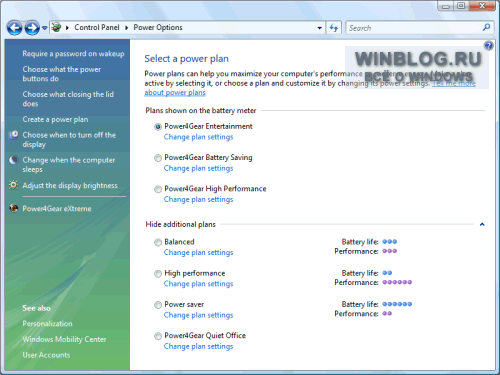Select Power4Gear Quiet Office radio button
Image resolution: width=500 pixels, height=375 pixels.
pyautogui.click(x=158, y=336)
